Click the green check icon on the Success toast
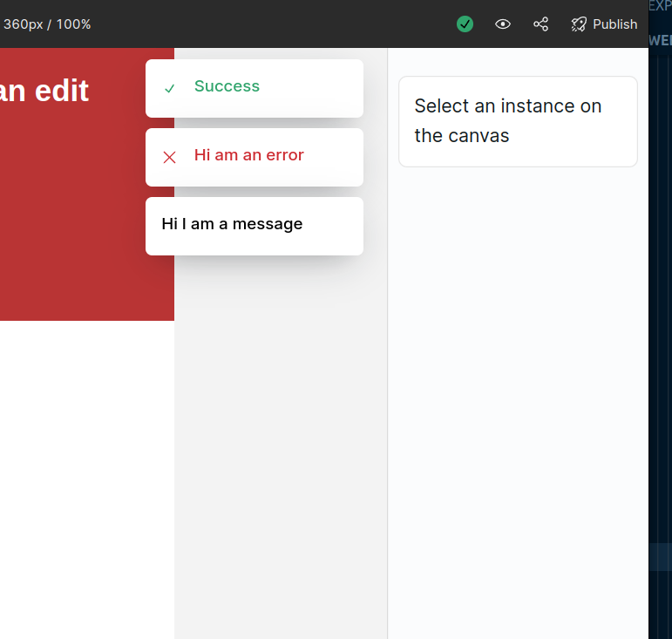Screen dimensions: 672x639 [x=169, y=88]
